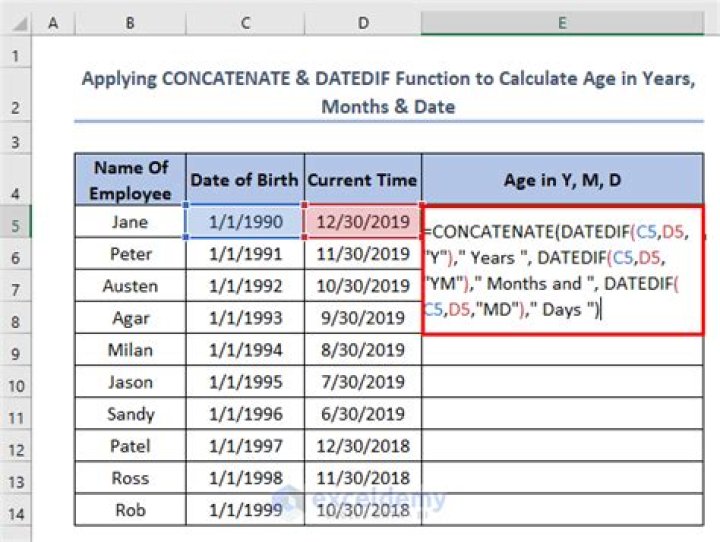Image resolution: width=720 pixels, height=542 pixels.
Task: Select row 5 header
Action: click(16, 222)
